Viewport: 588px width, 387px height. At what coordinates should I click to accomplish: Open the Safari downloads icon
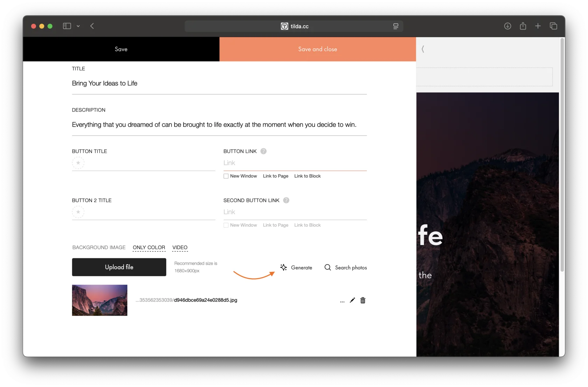click(x=507, y=26)
